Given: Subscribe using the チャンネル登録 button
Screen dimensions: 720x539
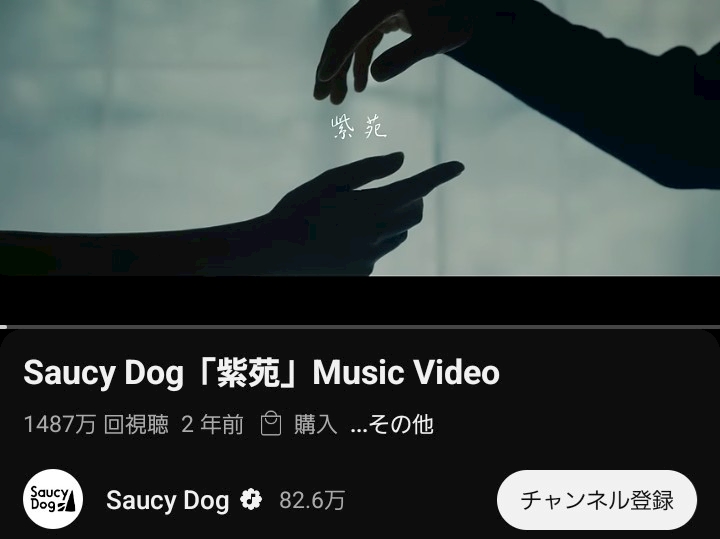Looking at the screenshot, I should click(x=596, y=500).
